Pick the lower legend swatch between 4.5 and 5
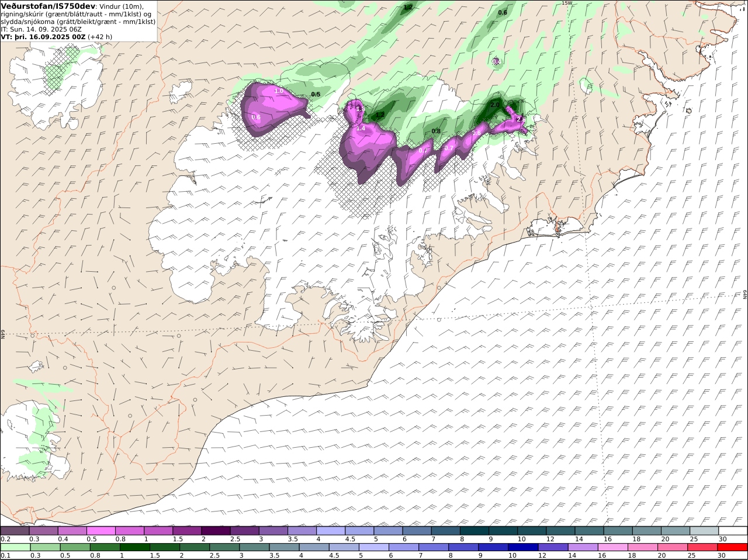The width and height of the screenshot is (748, 560). [343, 548]
